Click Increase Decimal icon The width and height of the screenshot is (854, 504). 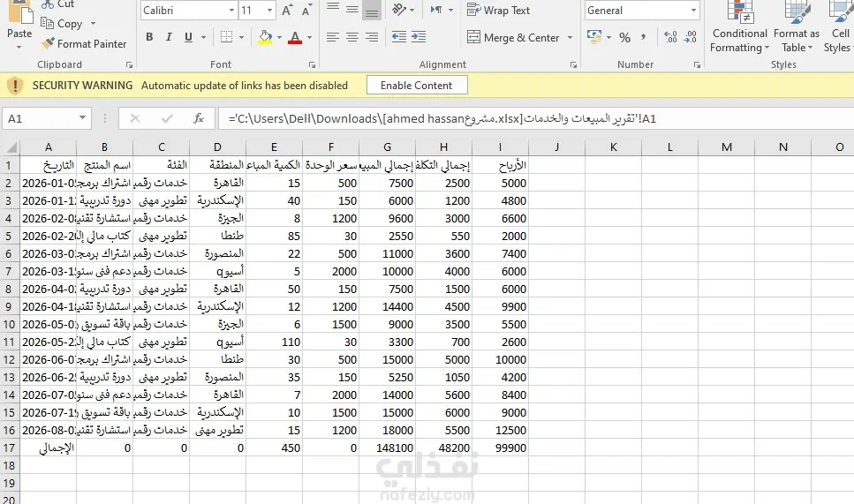pos(670,37)
